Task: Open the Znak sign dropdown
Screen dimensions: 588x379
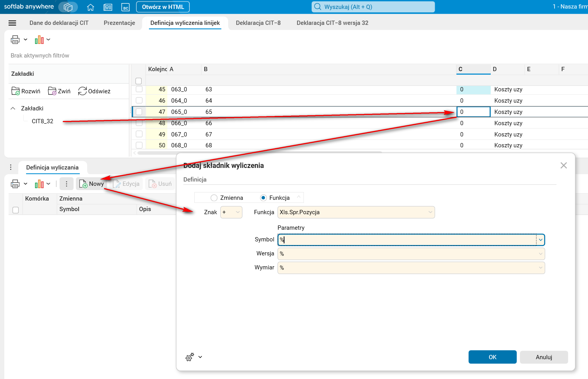Action: click(x=232, y=212)
